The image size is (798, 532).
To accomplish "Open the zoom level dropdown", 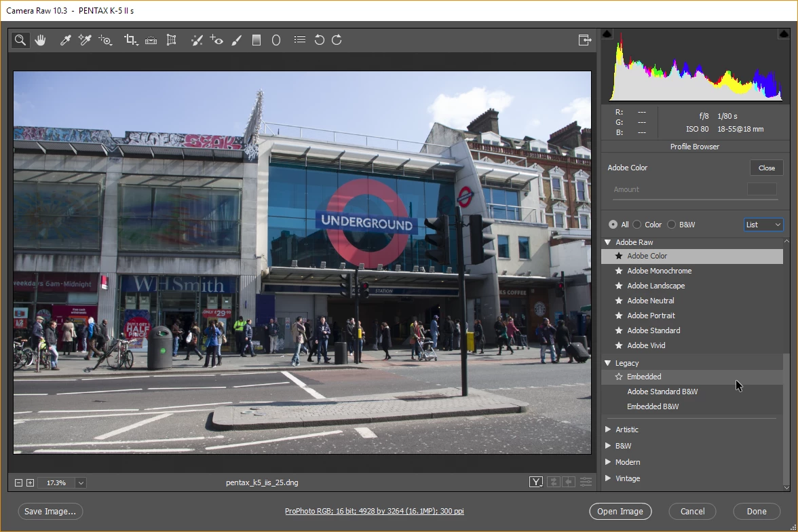I will pos(81,482).
